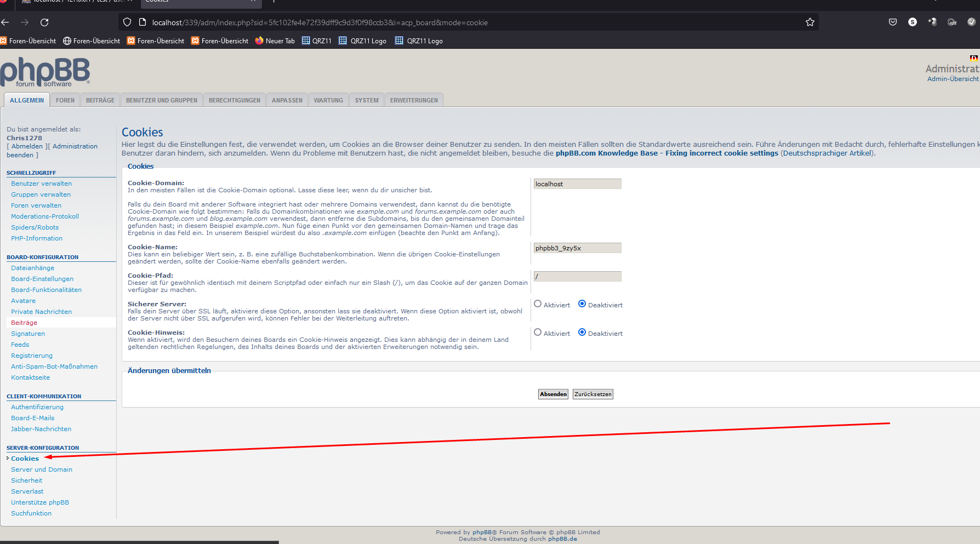Open the BEITRÄGE tab
This screenshot has height=544, width=980.
pyautogui.click(x=100, y=100)
